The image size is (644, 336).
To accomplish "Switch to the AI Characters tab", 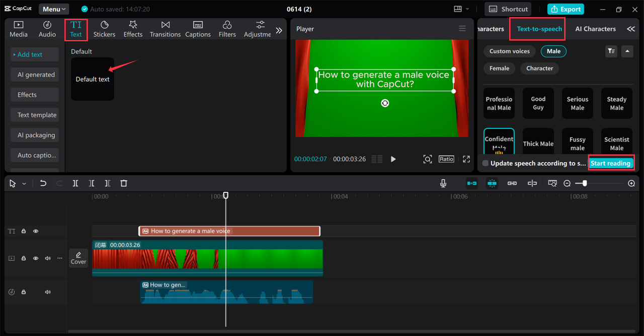I will 595,29.
